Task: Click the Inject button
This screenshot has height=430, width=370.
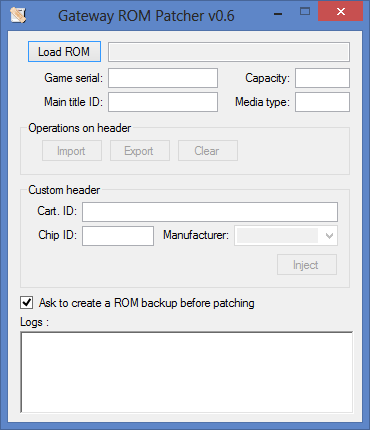Action: pos(307,265)
